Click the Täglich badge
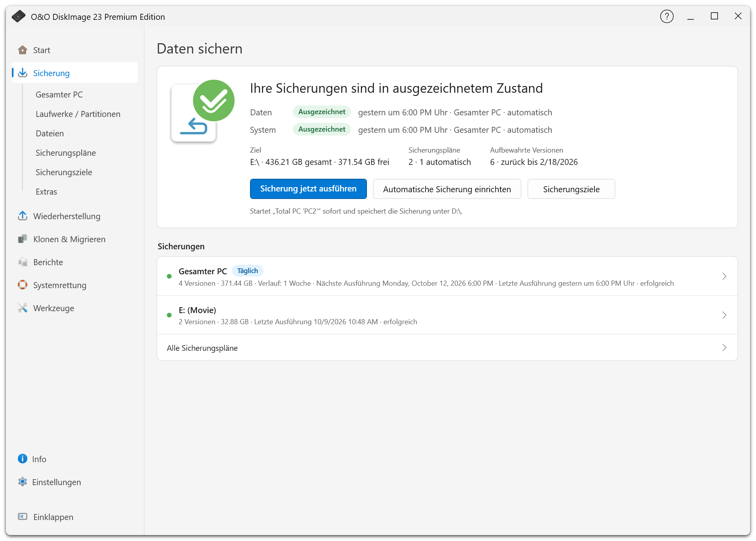The width and height of the screenshot is (756, 541). point(248,271)
